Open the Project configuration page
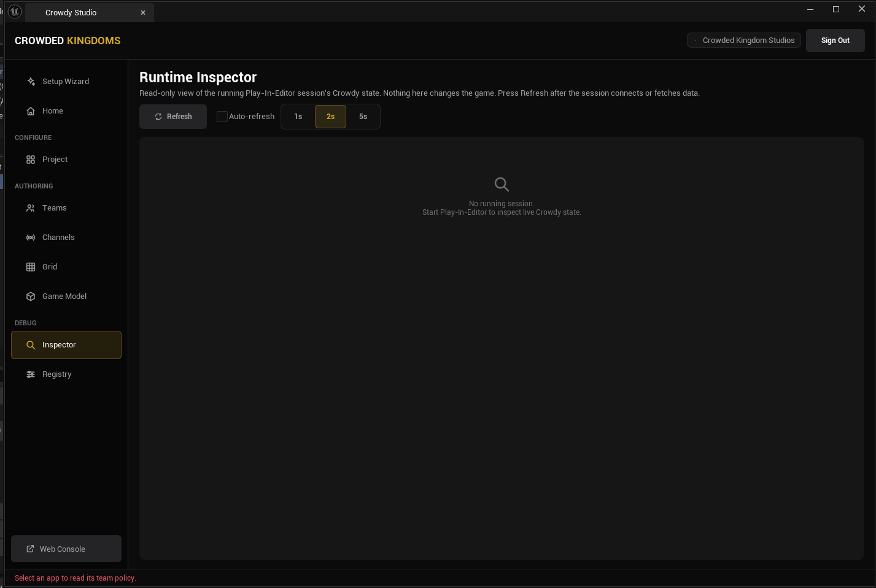 [x=66, y=160]
